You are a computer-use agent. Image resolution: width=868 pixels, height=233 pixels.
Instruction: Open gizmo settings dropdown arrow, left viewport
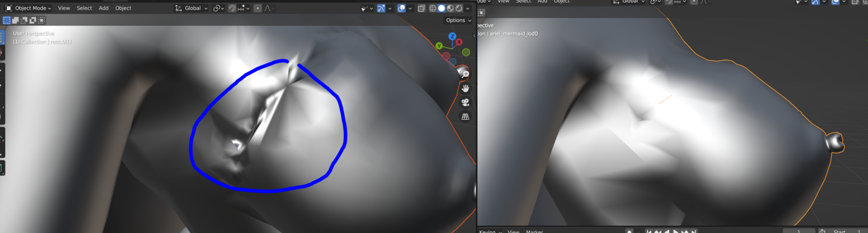390,8
